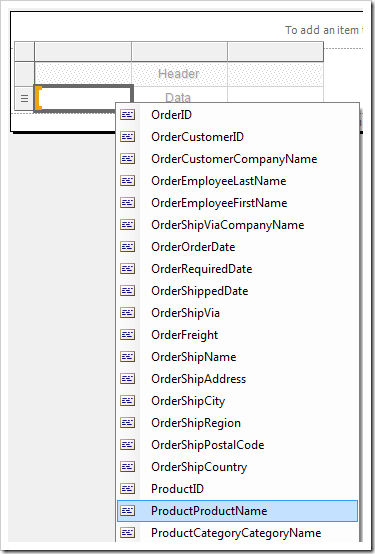Click the third header row cell

(275, 74)
